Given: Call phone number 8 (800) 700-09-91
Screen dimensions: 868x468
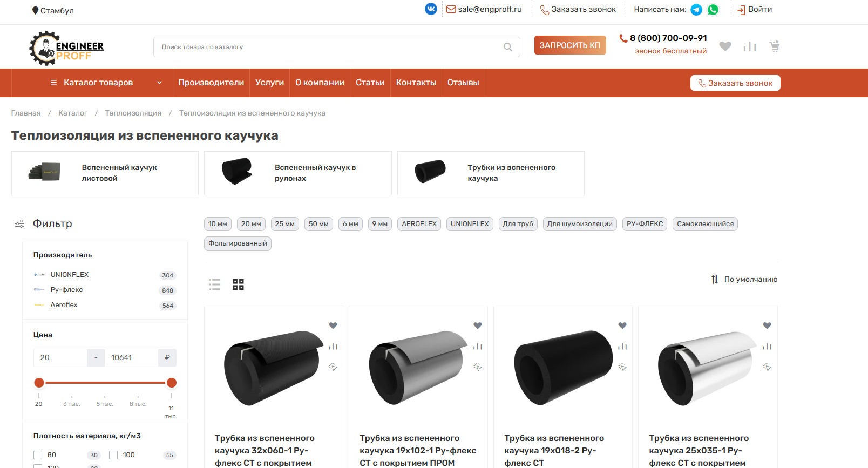Looking at the screenshot, I should (x=668, y=38).
